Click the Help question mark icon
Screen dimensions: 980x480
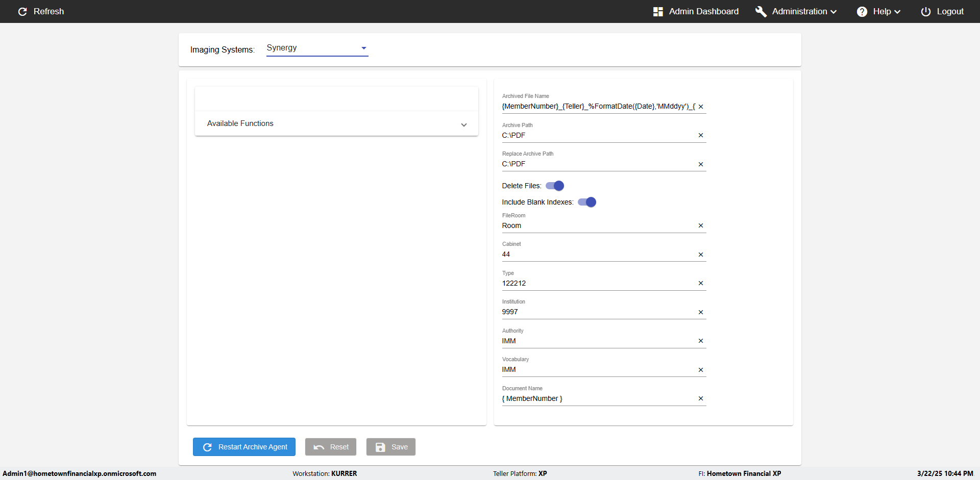pyautogui.click(x=862, y=12)
